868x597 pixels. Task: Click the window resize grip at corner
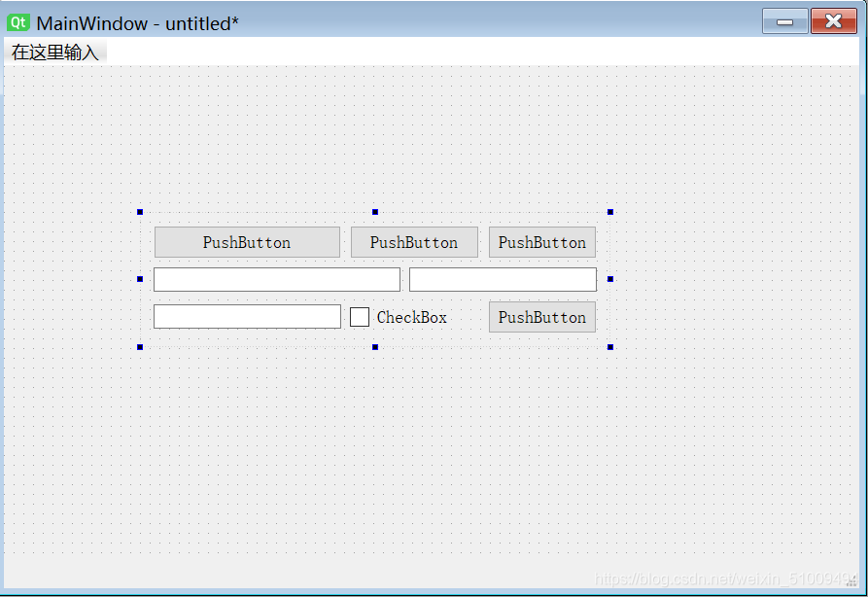852,581
